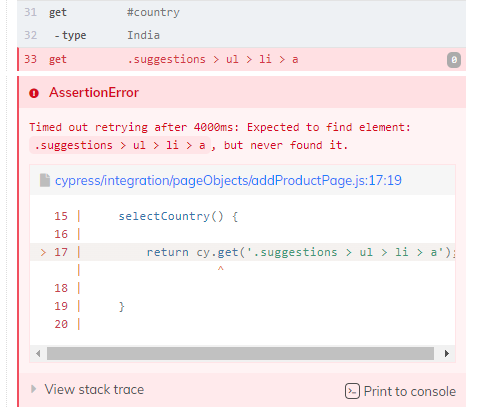
Task: Click the caret marker under line 17
Action: pyautogui.click(x=220, y=268)
